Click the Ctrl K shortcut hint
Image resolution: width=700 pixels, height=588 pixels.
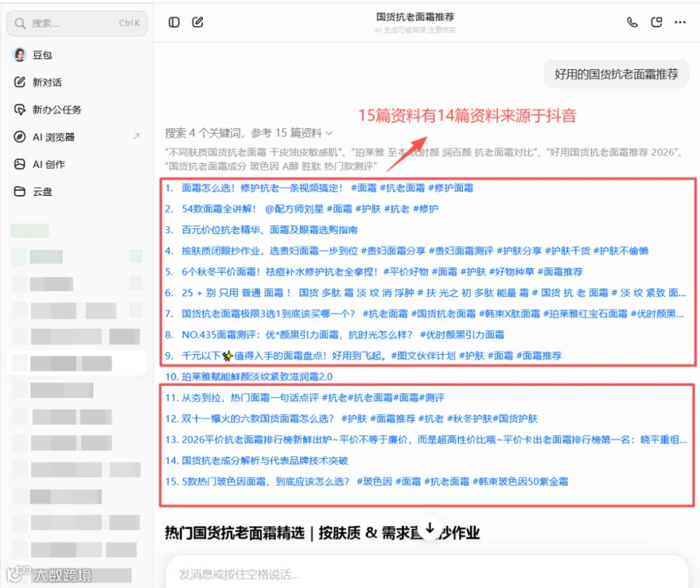[129, 23]
